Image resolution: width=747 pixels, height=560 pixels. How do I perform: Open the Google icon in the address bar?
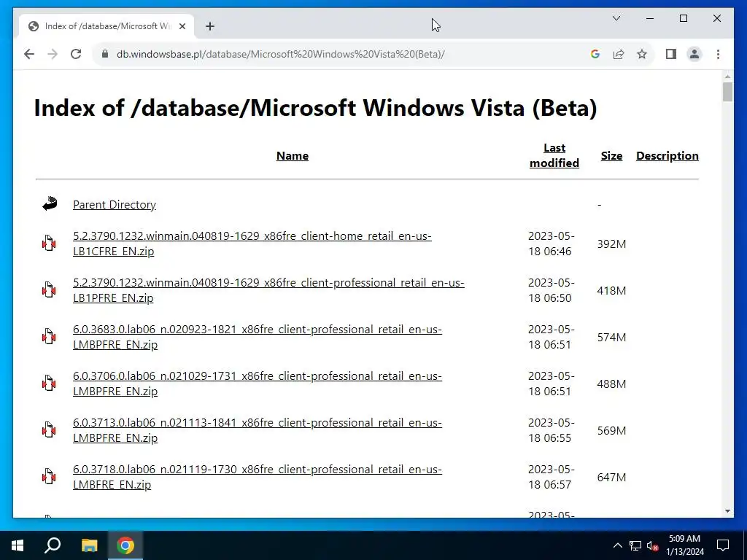(595, 54)
